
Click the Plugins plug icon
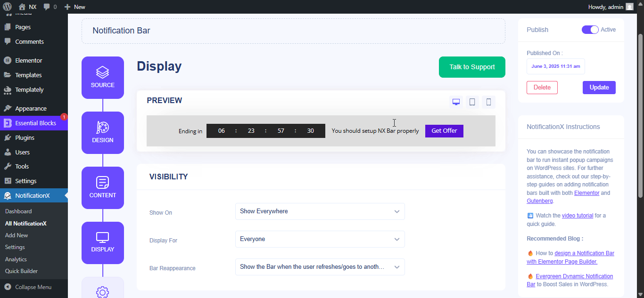[8, 137]
